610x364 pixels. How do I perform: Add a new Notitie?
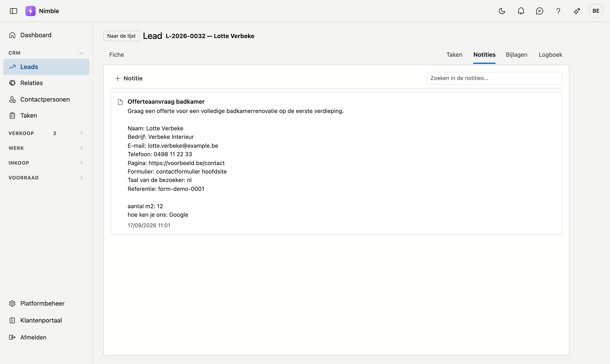click(129, 78)
